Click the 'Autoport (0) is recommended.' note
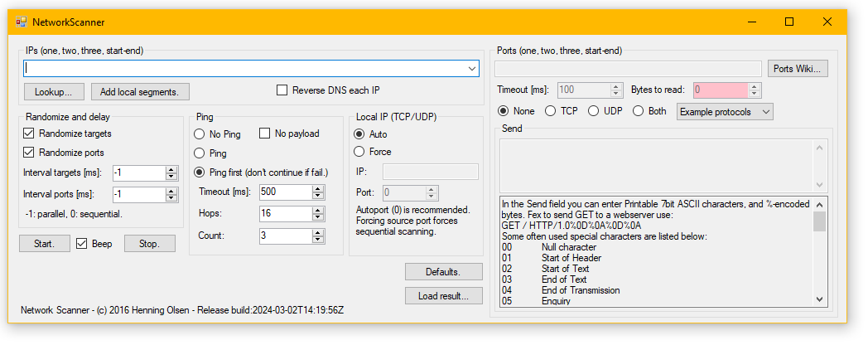This screenshot has height=345, width=868. click(413, 211)
